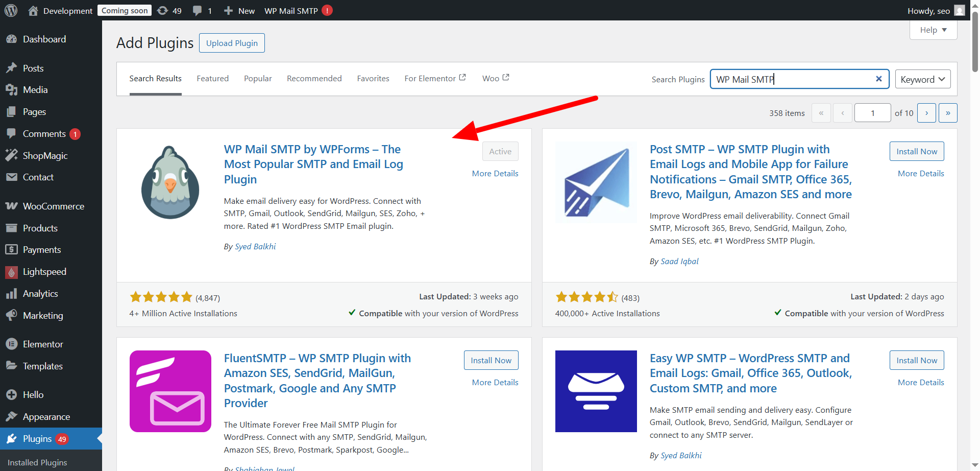The width and height of the screenshot is (980, 471).
Task: Open Appearance paintbrush icon
Action: [12, 416]
